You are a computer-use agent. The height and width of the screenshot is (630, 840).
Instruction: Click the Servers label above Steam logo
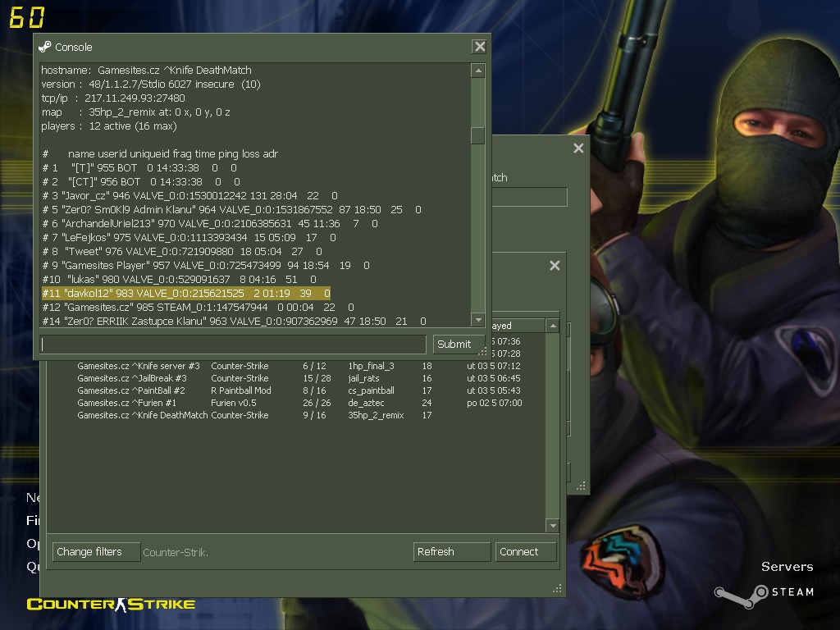coord(787,567)
